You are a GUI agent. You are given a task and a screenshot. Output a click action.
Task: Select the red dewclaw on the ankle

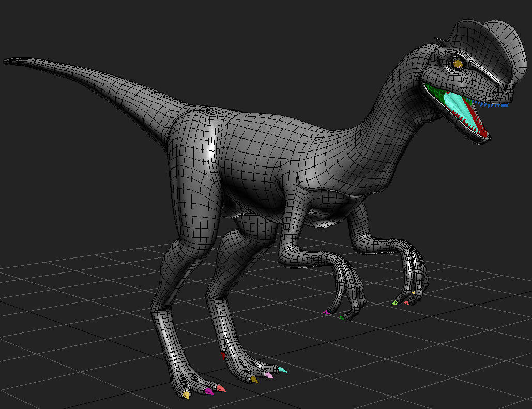(x=223, y=355)
